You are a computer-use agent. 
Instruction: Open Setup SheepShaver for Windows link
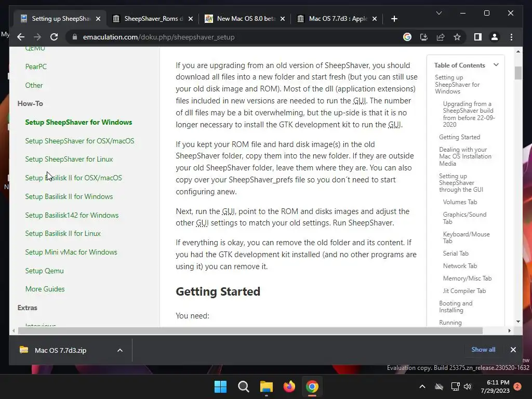click(78, 122)
